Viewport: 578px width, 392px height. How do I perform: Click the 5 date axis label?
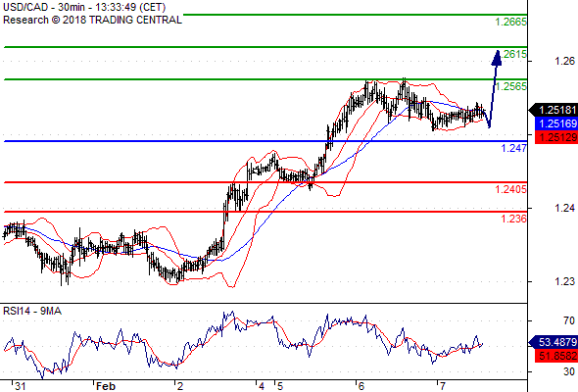[280, 386]
